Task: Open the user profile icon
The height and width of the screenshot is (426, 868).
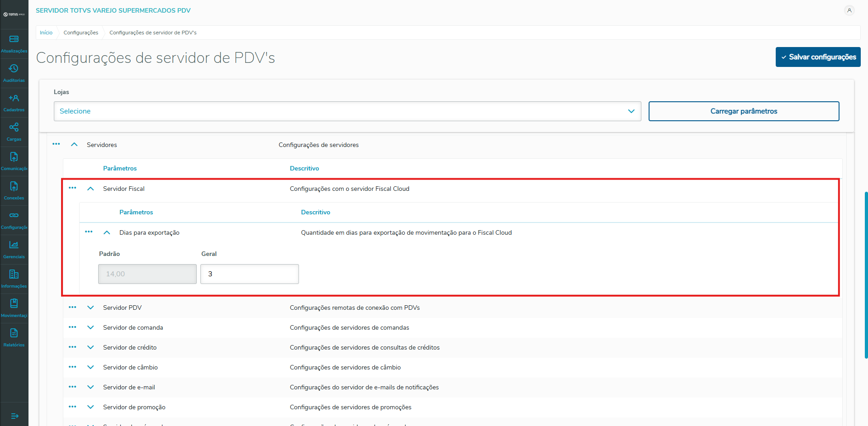Action: [849, 10]
